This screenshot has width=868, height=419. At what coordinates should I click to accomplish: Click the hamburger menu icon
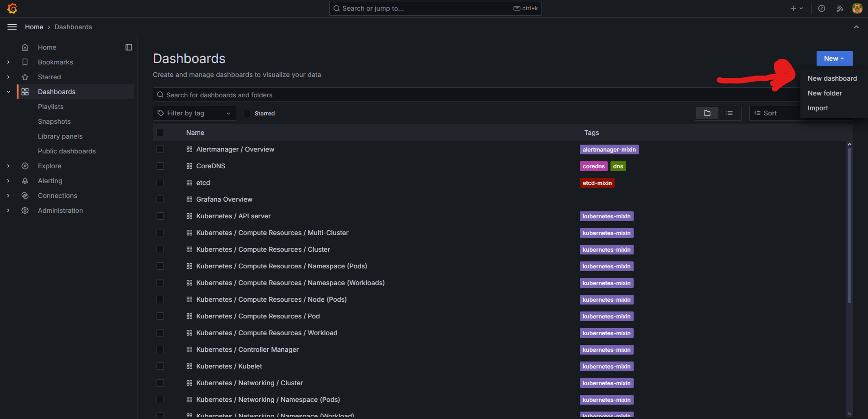pyautogui.click(x=12, y=26)
